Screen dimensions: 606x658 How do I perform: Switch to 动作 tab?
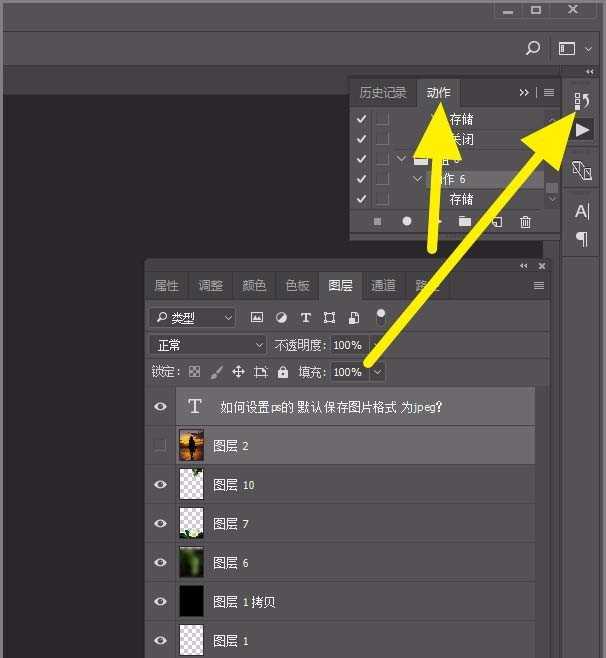(x=439, y=92)
